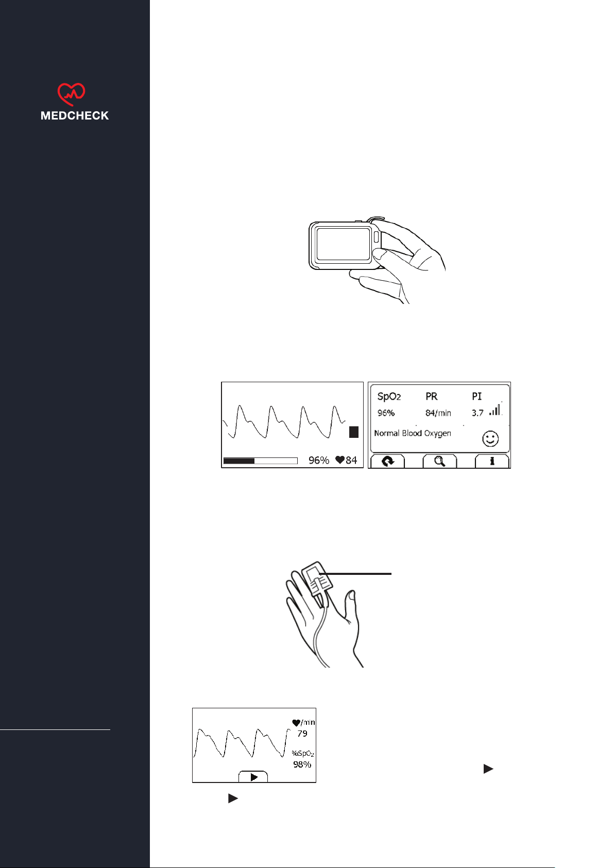Screen dimensions: 614x868
Task: Click the play triangle below the waveform screen
Action: (x=233, y=798)
